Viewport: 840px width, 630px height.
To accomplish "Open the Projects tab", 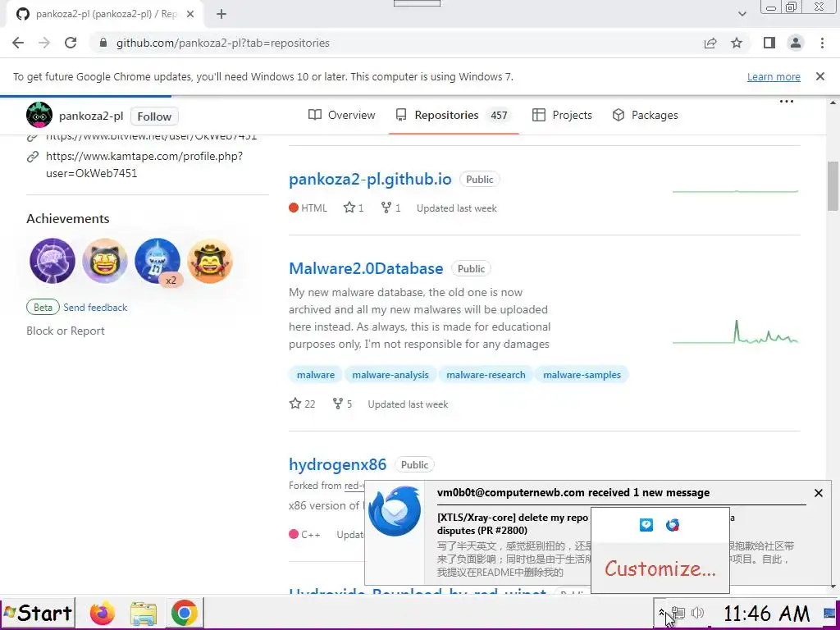I will [x=562, y=115].
